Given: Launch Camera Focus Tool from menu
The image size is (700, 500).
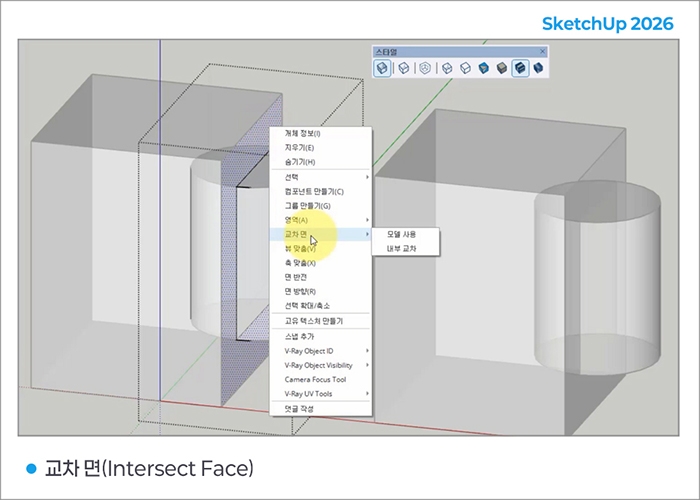Looking at the screenshot, I should pyautogui.click(x=321, y=379).
